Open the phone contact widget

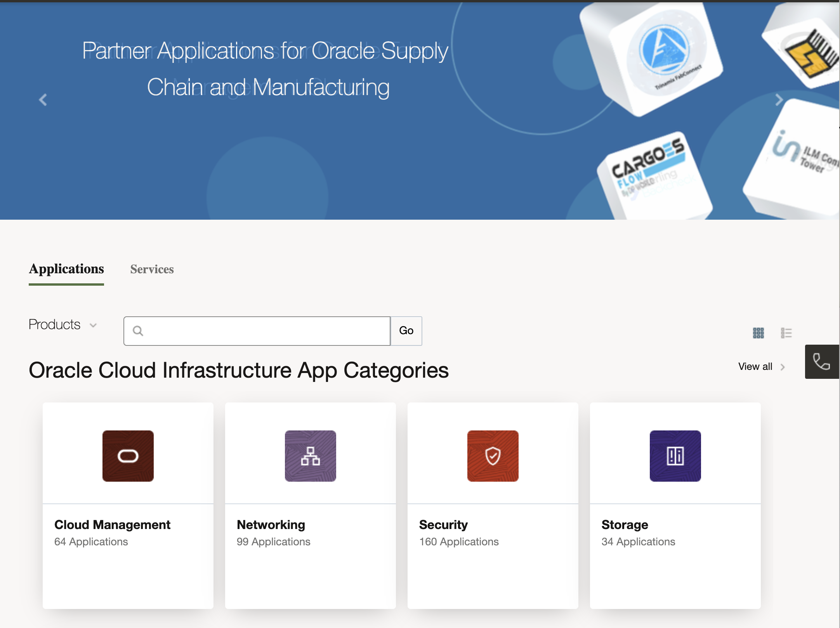pyautogui.click(x=822, y=362)
